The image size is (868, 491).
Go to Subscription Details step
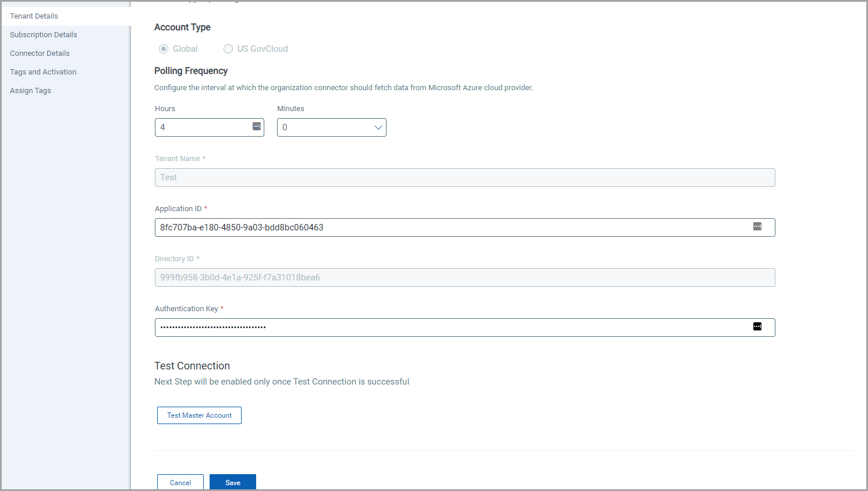43,35
